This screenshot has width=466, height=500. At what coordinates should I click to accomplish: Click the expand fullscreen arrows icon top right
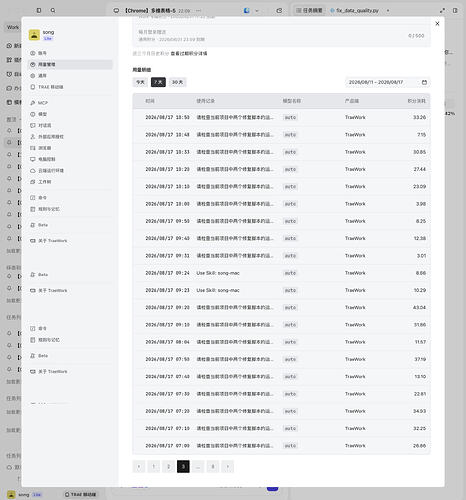(x=442, y=11)
